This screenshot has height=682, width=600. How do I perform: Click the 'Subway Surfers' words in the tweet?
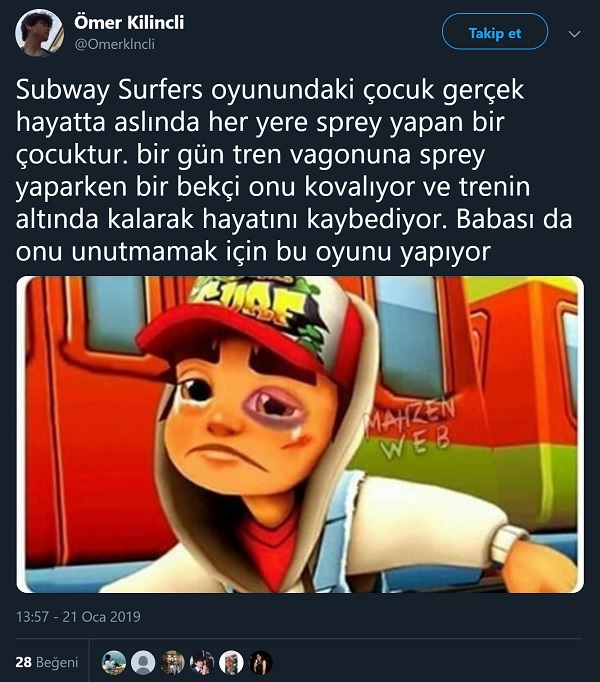tap(109, 90)
